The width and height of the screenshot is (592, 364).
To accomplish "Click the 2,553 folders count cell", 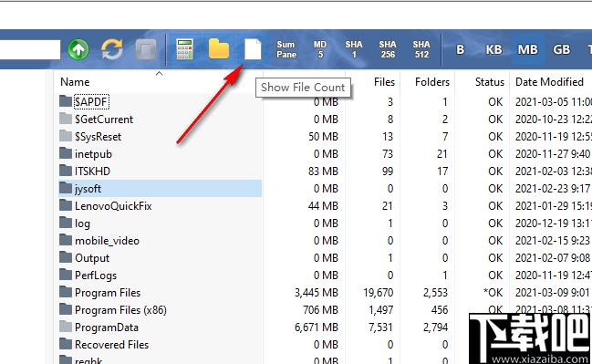I will click(x=435, y=293).
